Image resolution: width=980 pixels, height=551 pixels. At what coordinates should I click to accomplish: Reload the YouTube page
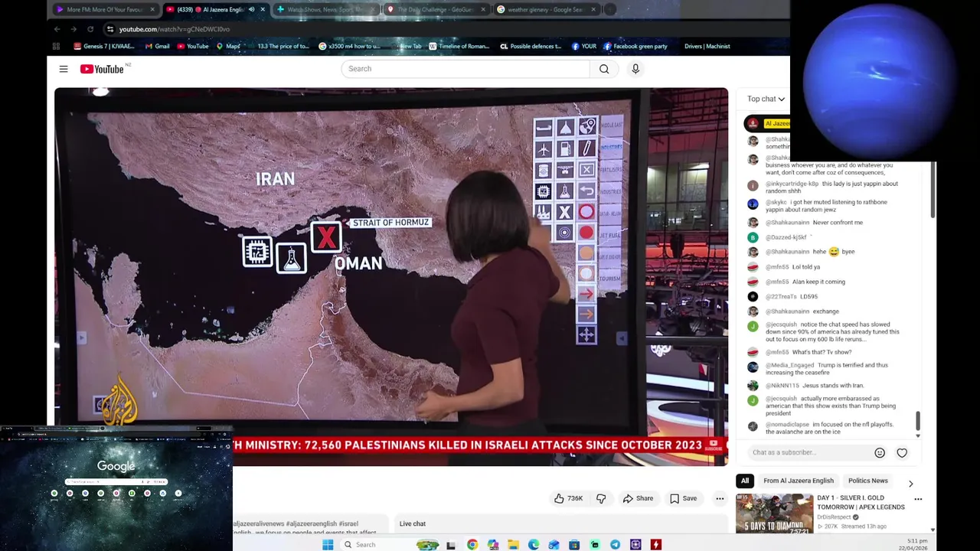[90, 29]
